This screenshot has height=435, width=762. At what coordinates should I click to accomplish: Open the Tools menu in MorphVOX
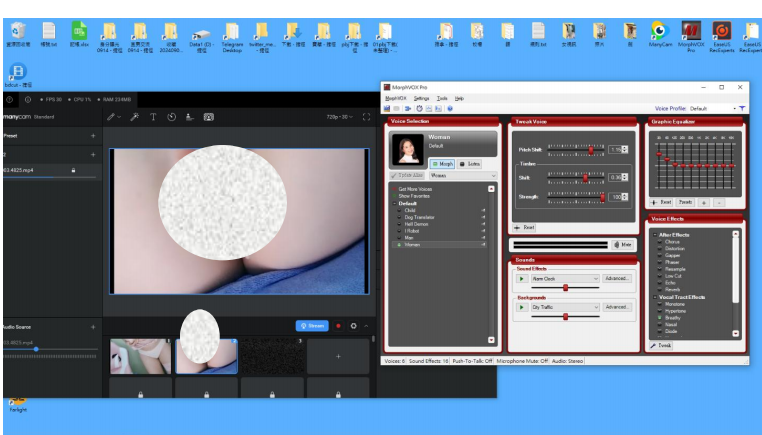tap(442, 98)
